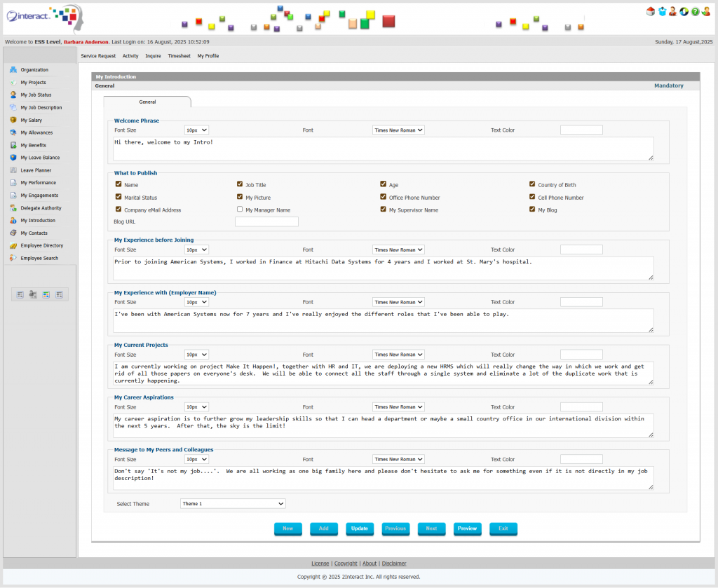
Task: Click the Delegate Authority sidebar icon
Action: pos(13,207)
